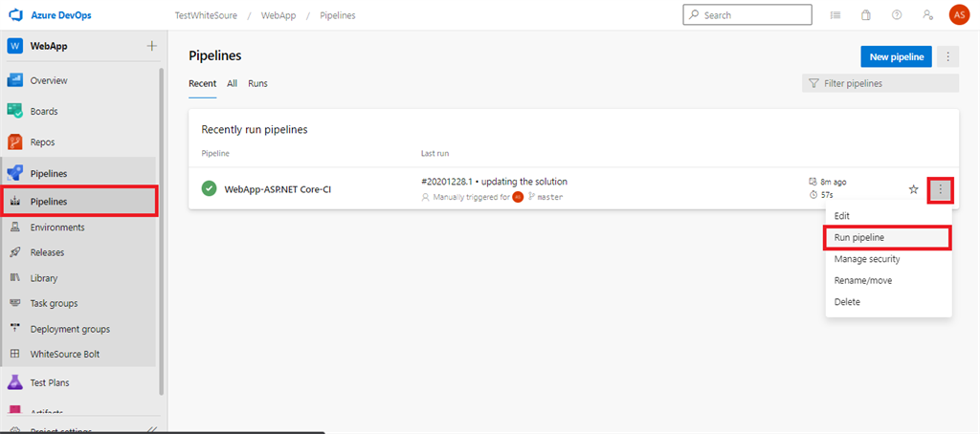This screenshot has width=980, height=434.
Task: Click the Environments icon in sidebar
Action: (15, 228)
